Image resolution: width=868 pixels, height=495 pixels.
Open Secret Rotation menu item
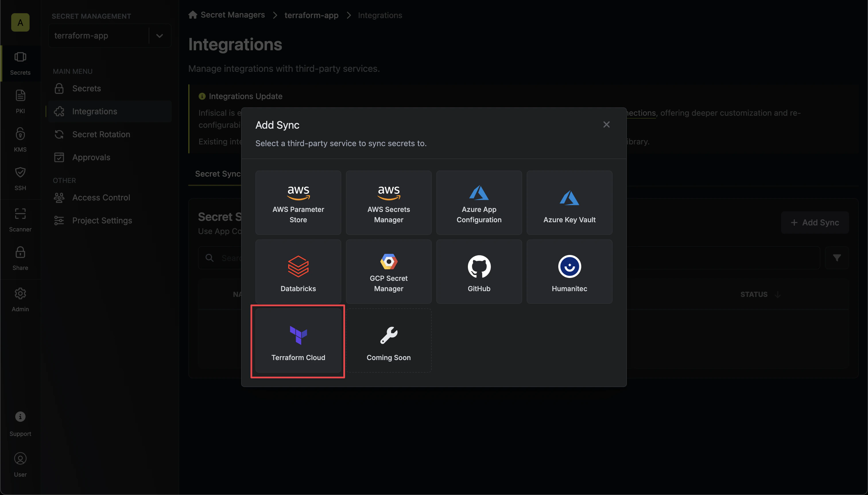[110, 134]
